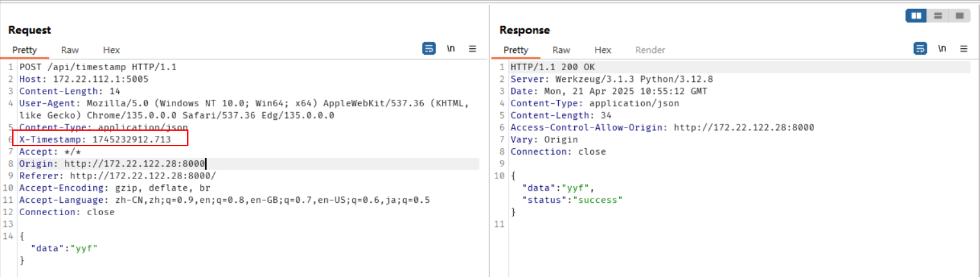The height and width of the screenshot is (277, 980).
Task: Click Connection: close in the response
Action: click(558, 151)
